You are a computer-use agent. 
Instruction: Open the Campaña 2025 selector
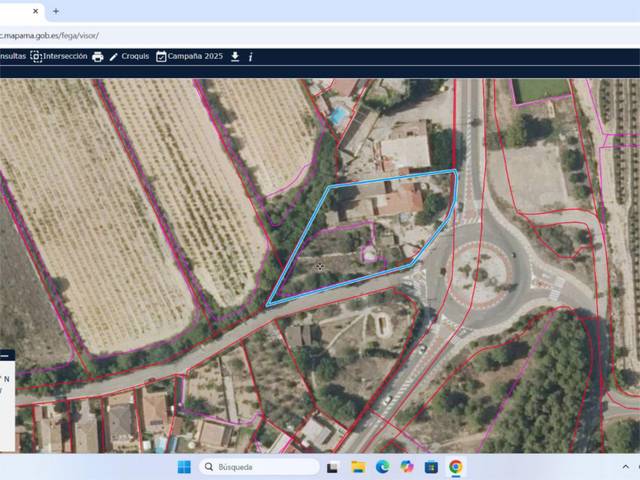(x=189, y=57)
